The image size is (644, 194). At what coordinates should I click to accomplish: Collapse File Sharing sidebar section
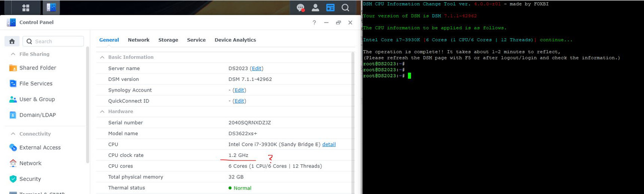(13, 54)
